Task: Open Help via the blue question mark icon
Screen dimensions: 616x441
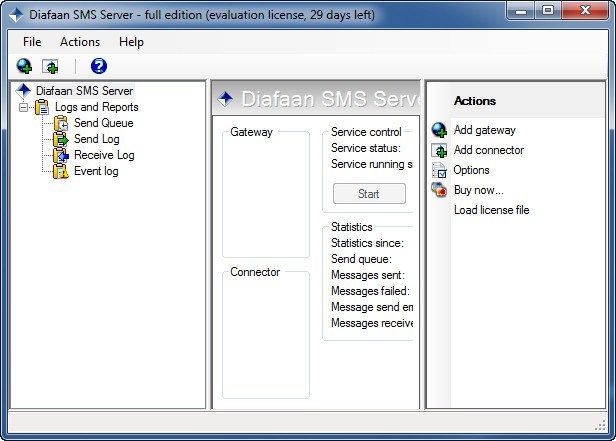Action: point(99,66)
